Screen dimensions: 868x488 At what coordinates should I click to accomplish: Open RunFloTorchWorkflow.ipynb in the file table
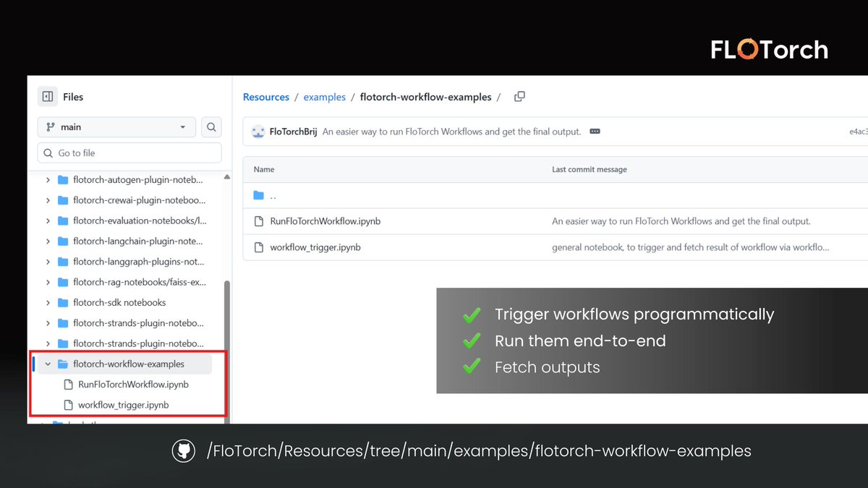325,221
